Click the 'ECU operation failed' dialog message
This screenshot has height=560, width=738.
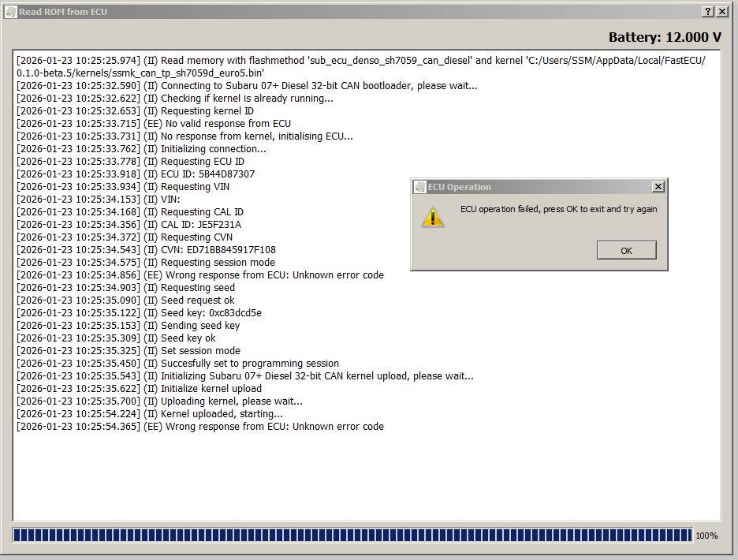click(x=559, y=209)
